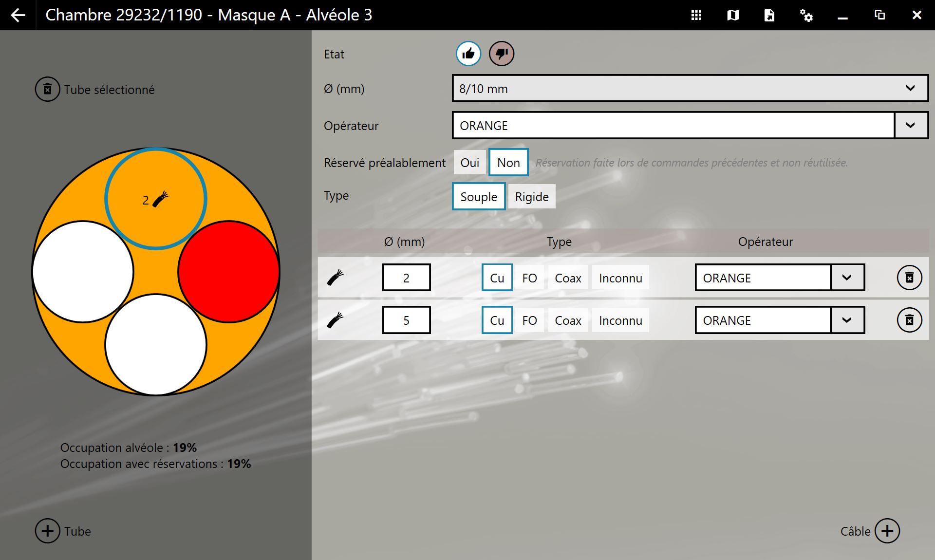Click the Type column header
The width and height of the screenshot is (935, 560).
pyautogui.click(x=559, y=242)
